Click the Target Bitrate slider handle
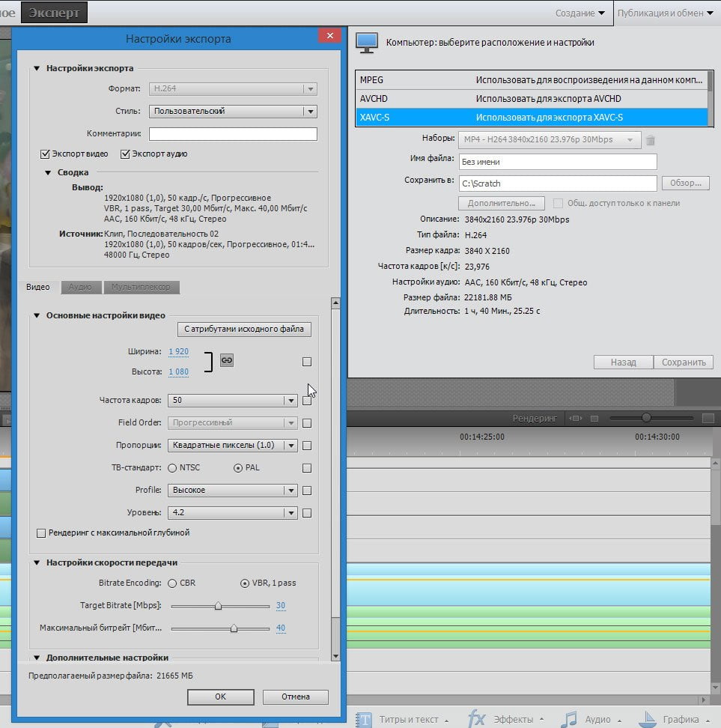This screenshot has height=728, width=721. (218, 606)
